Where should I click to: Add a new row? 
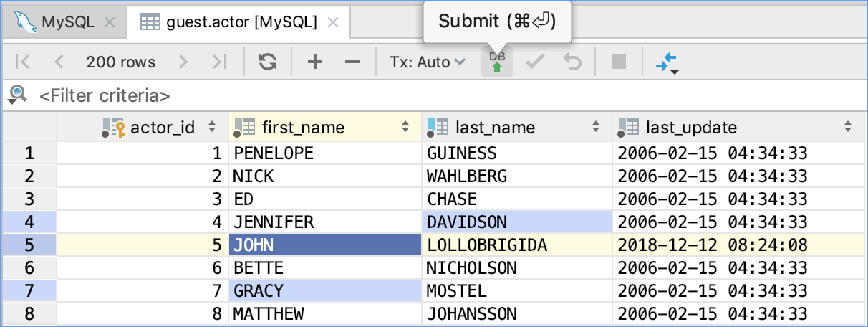[314, 62]
